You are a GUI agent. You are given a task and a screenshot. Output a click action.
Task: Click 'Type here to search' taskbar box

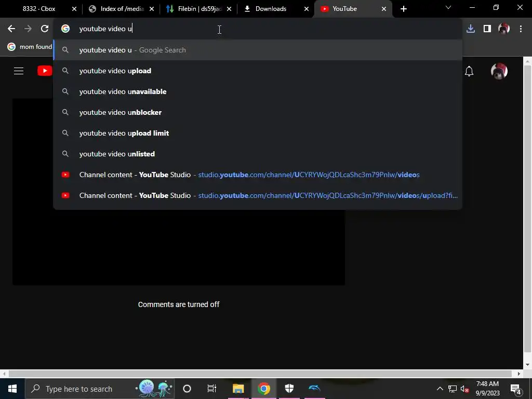tap(100, 389)
